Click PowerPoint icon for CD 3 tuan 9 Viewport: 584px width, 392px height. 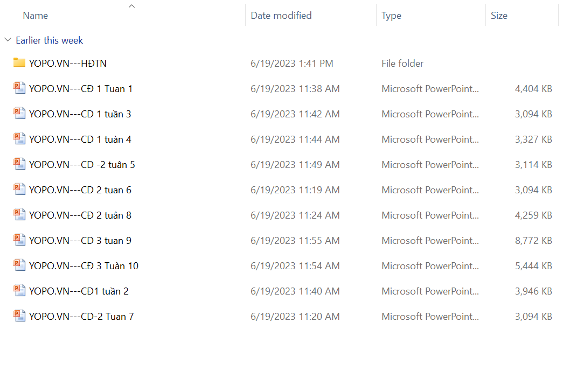[x=19, y=240]
